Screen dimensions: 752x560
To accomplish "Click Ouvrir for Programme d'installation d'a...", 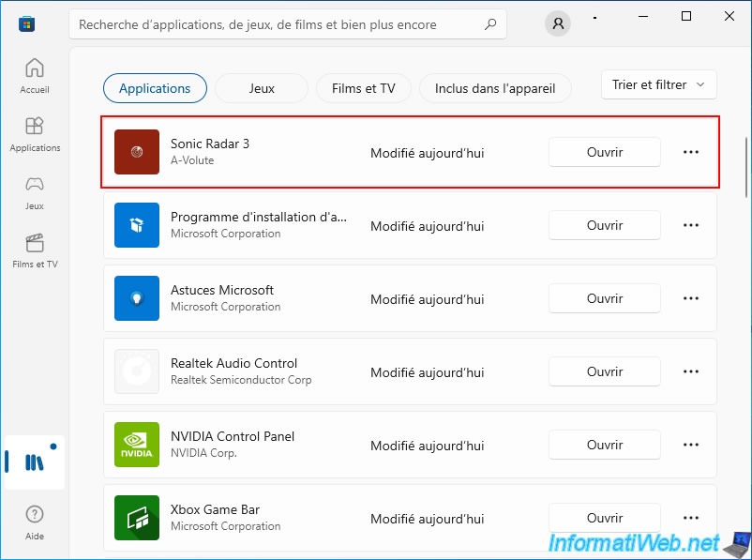I will [604, 225].
